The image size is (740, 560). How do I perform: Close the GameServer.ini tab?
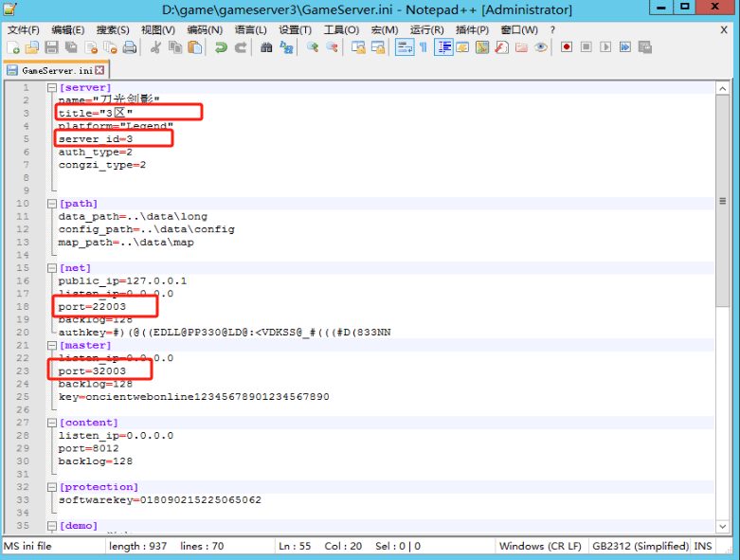tap(99, 70)
